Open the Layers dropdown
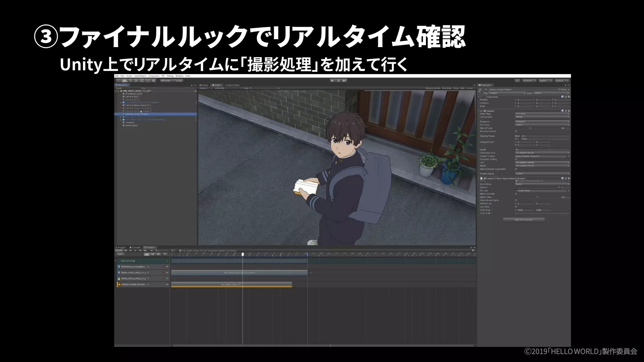This screenshot has height=362, width=644. [546, 81]
